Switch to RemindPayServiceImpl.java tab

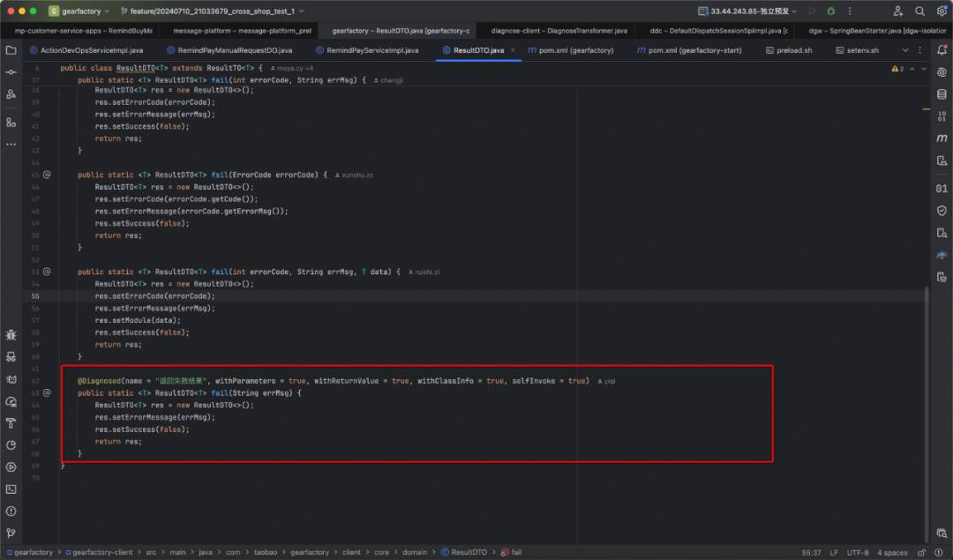(367, 50)
